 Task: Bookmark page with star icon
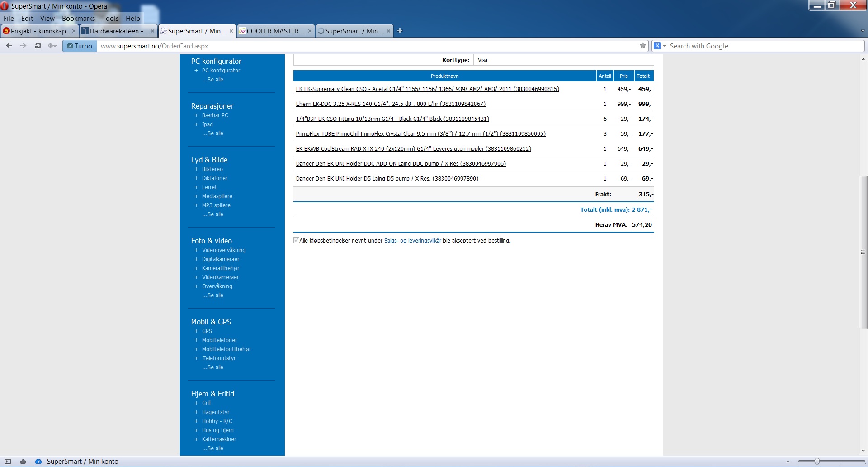[642, 46]
